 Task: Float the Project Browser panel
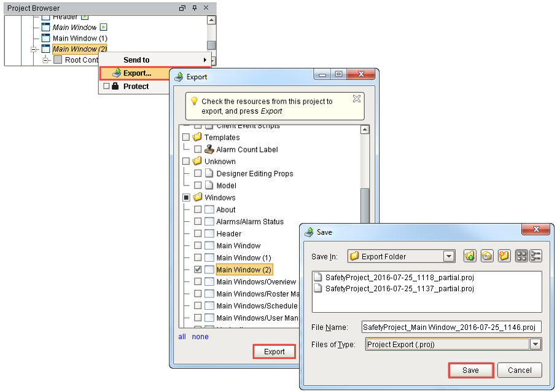pyautogui.click(x=182, y=7)
